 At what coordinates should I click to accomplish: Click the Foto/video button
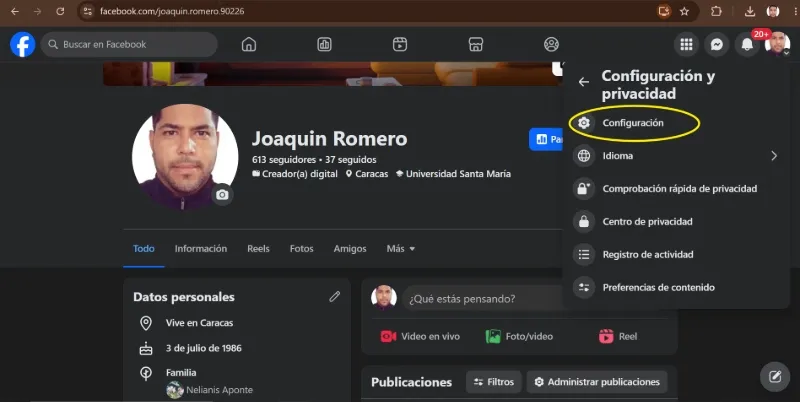pyautogui.click(x=519, y=336)
